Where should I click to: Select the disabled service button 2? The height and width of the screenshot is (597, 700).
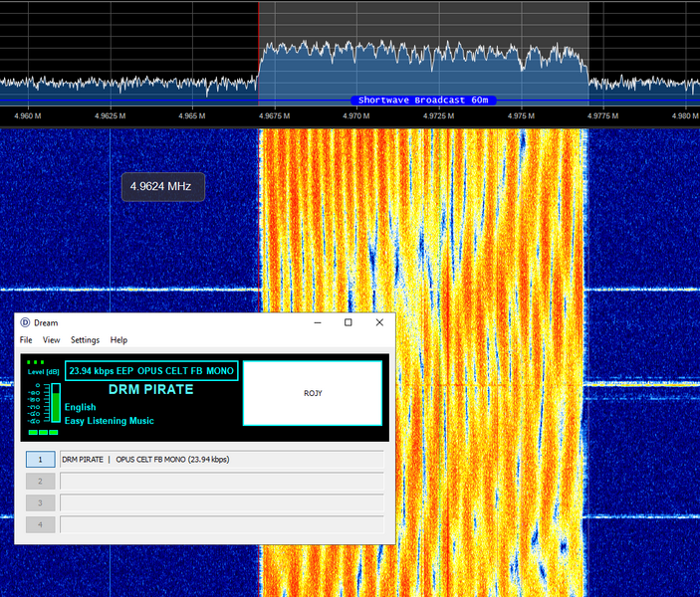[40, 481]
